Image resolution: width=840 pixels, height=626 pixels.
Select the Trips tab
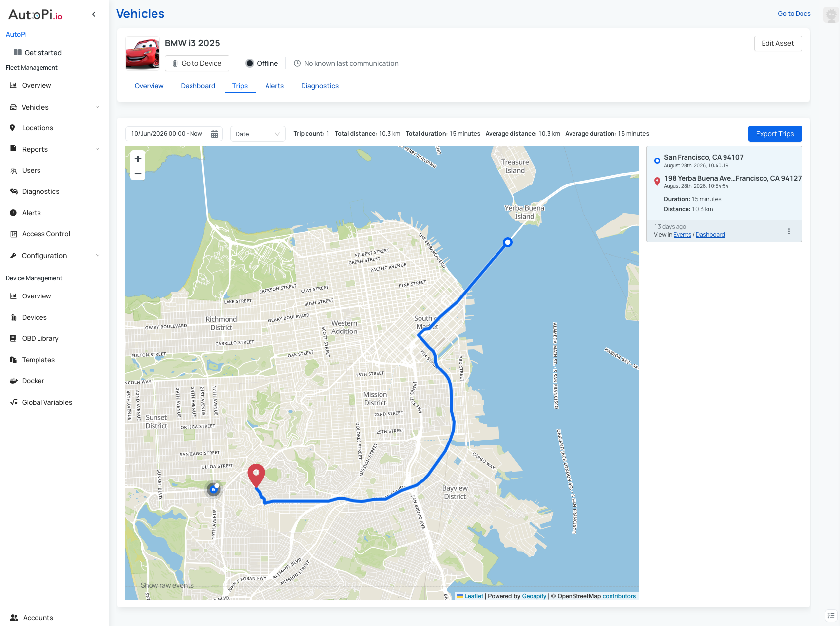pyautogui.click(x=240, y=86)
